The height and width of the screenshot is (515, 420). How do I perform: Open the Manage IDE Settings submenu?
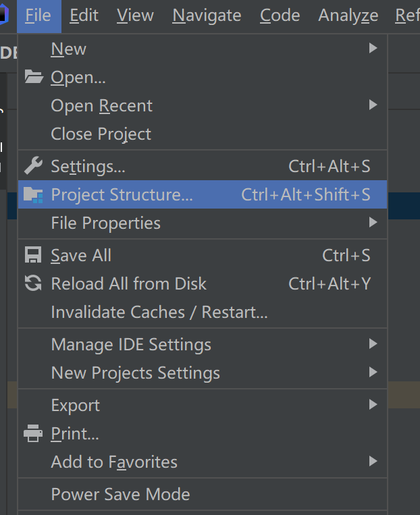tap(131, 344)
